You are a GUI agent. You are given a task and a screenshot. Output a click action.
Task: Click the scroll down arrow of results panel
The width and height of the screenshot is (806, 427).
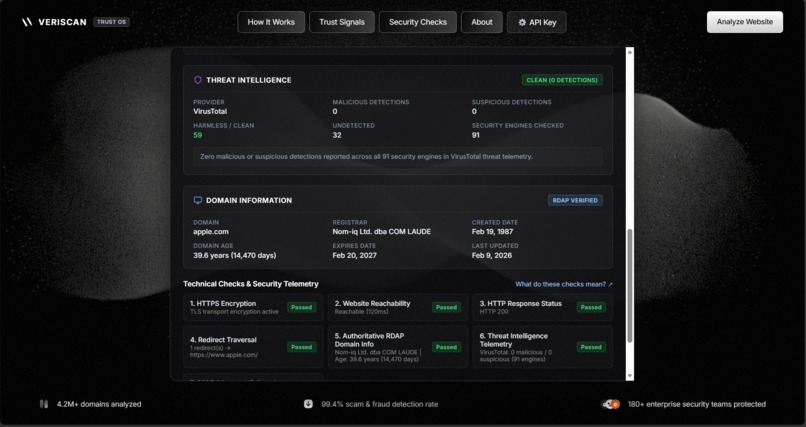(x=630, y=376)
